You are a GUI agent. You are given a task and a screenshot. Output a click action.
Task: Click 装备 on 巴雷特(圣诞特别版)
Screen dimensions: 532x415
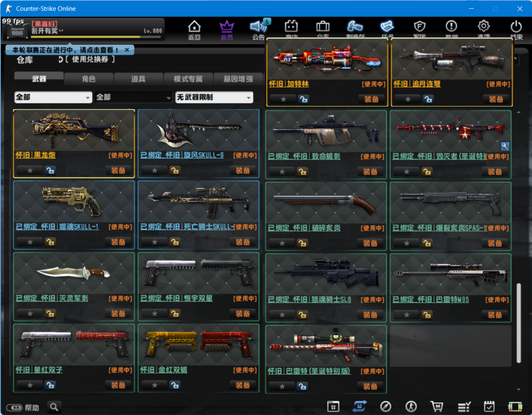370,386
